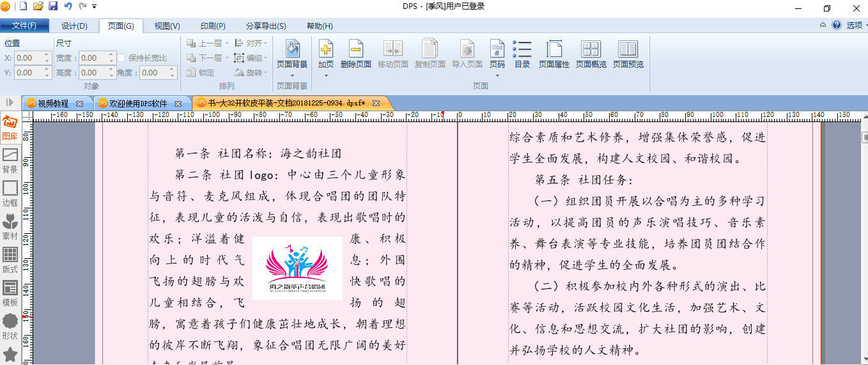This screenshot has width=868, height=365.
Task: Close the 欢迎使用DPS软件 tab
Action: (x=178, y=103)
